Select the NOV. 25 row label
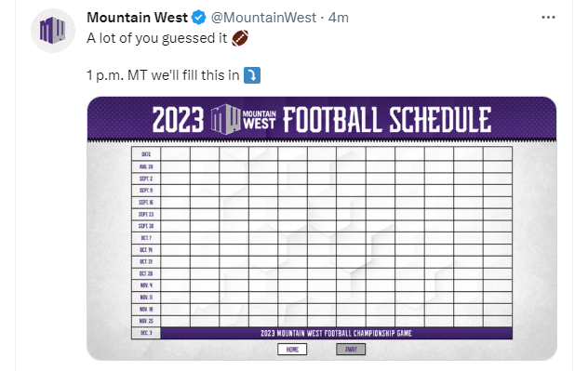 point(146,321)
